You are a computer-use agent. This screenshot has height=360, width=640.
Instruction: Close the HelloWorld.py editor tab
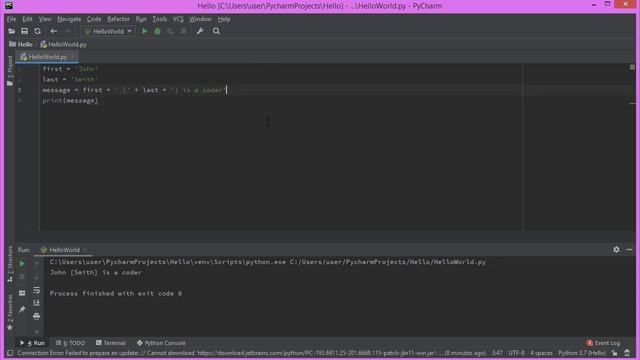click(x=73, y=57)
